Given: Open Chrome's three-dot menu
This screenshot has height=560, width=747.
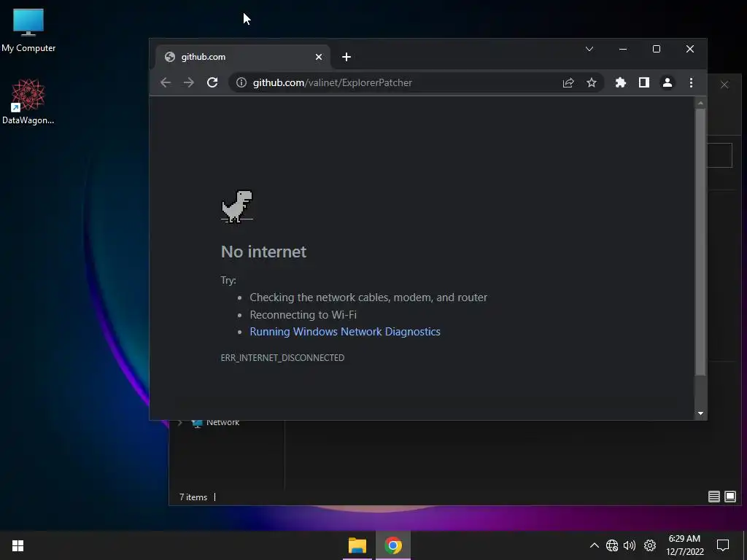Looking at the screenshot, I should coord(692,82).
